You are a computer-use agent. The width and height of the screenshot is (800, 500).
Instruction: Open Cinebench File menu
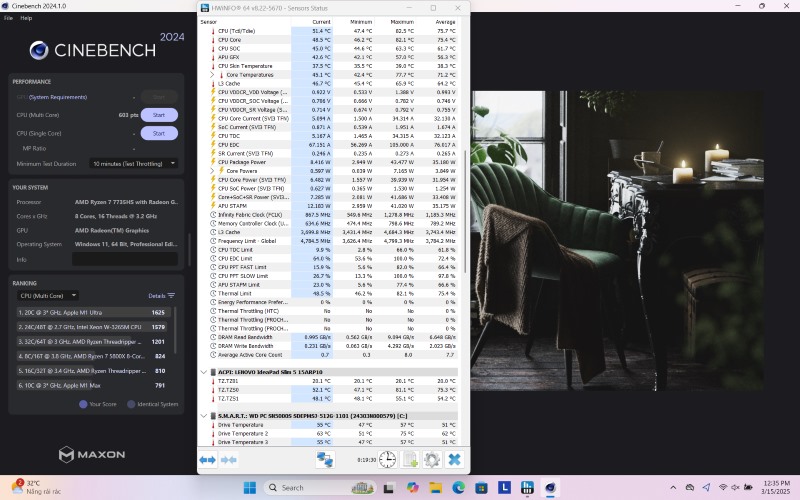(8, 18)
